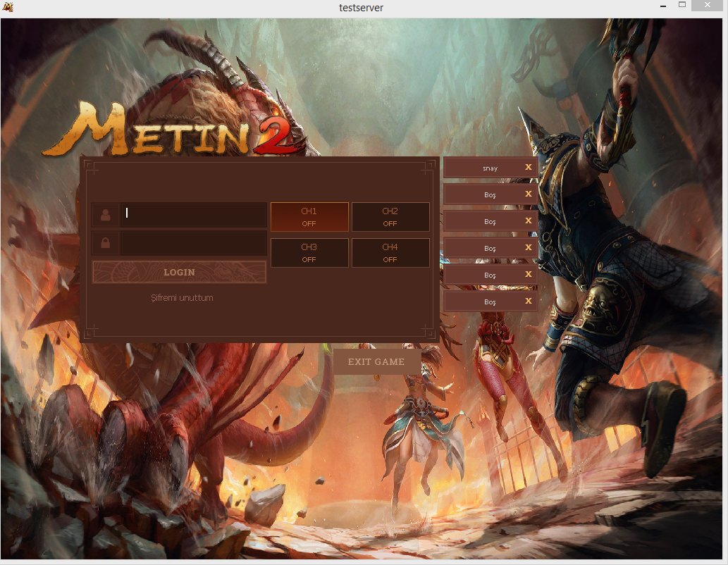Screen dimensions: 728x565
Task: Maximize the testserver window
Action: click(x=682, y=5)
